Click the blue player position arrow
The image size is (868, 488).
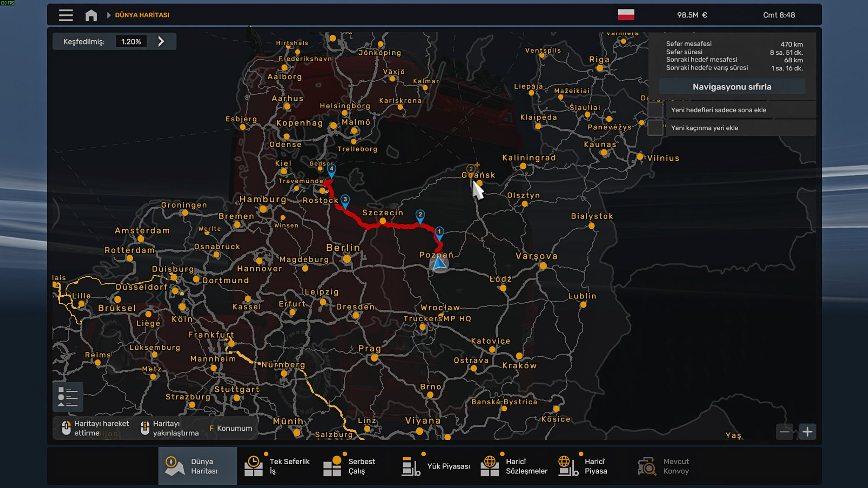pos(439,263)
